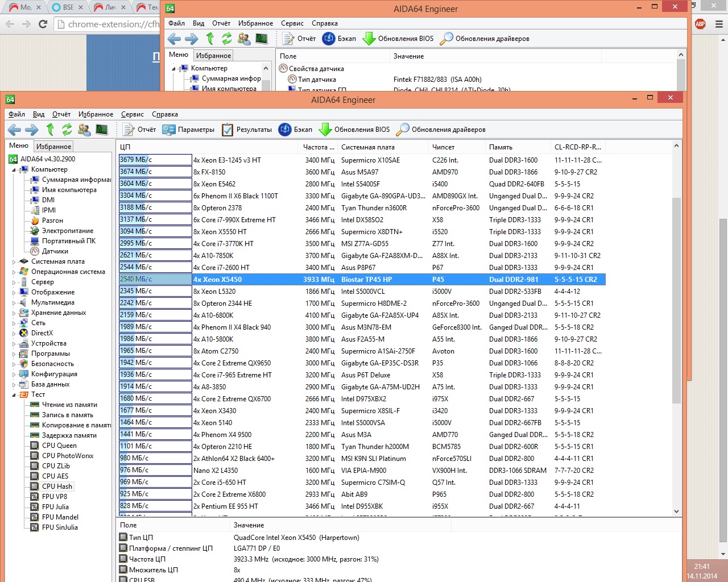
Task: Click Обновления драйверов in the front AIDA64 toolbar
Action: (x=441, y=130)
